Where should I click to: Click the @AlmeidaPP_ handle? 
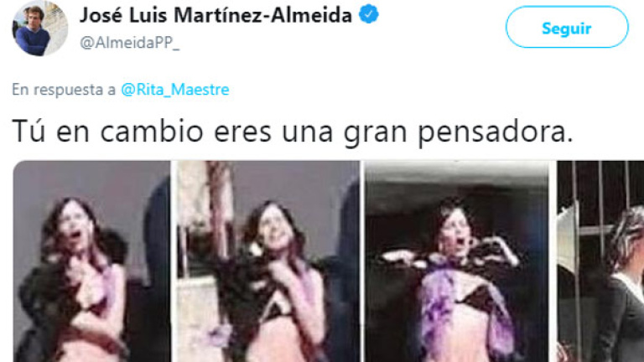[129, 42]
